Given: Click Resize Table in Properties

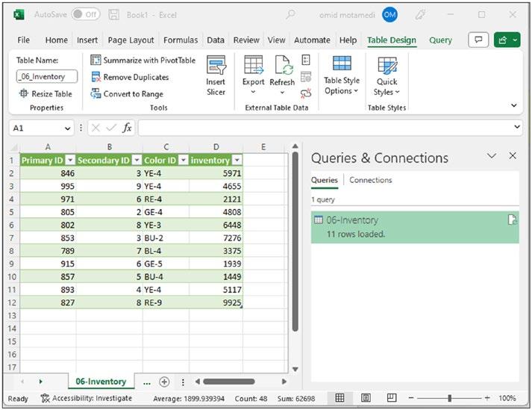Looking at the screenshot, I should (x=46, y=94).
